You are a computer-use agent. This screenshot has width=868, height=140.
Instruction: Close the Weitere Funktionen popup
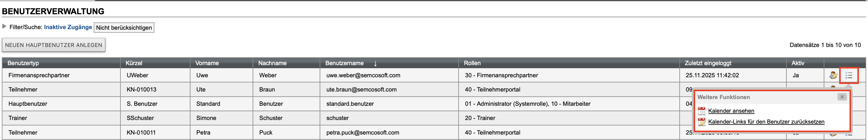point(842,97)
